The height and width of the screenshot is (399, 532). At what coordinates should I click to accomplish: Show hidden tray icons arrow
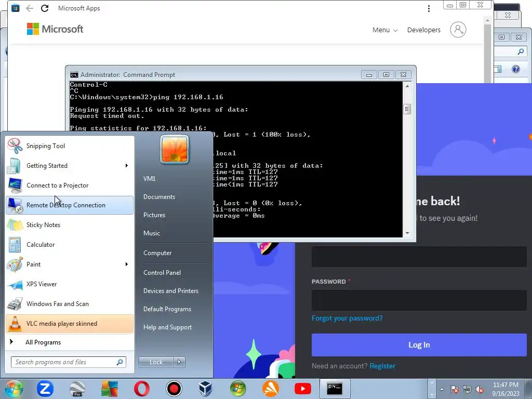[x=442, y=389]
